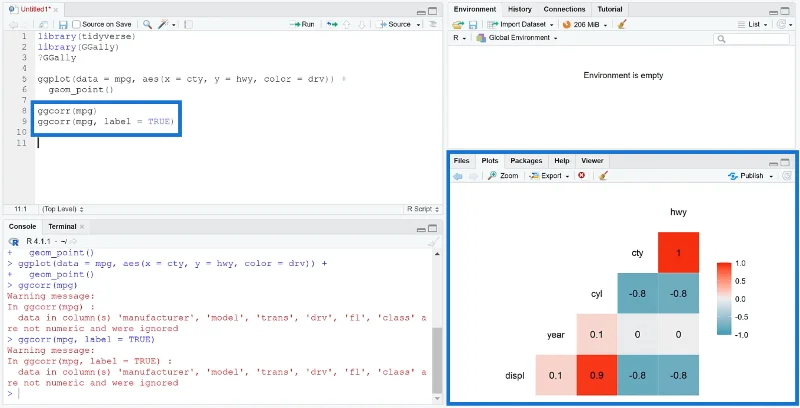
Task: Click the compile report notebook icon
Action: tap(188, 24)
